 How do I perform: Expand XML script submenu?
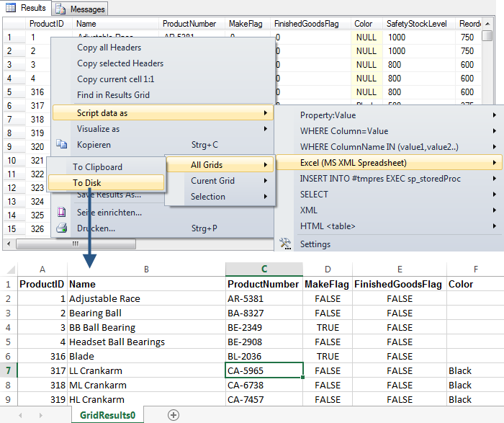point(389,210)
